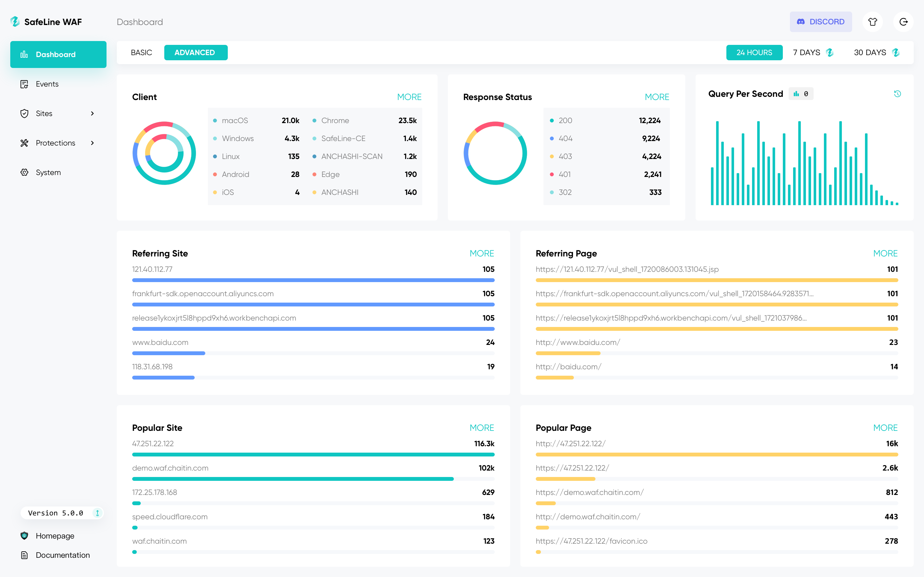Switch to the 24 HOURS range

754,53
